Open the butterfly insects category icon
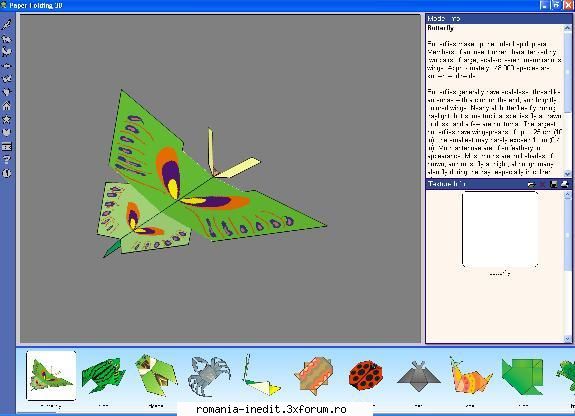 click(x=7, y=79)
